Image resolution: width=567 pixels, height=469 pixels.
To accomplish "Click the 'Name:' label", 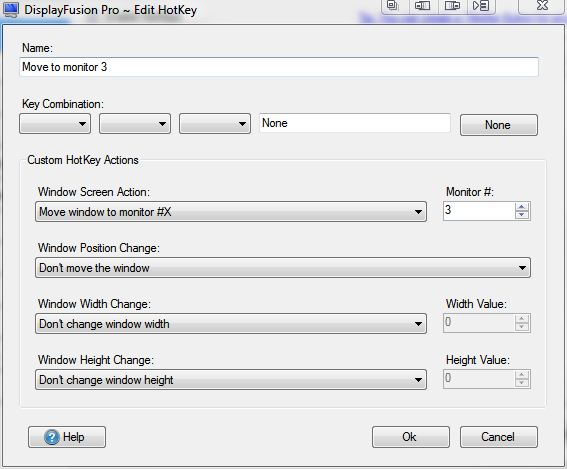I will [x=37, y=48].
